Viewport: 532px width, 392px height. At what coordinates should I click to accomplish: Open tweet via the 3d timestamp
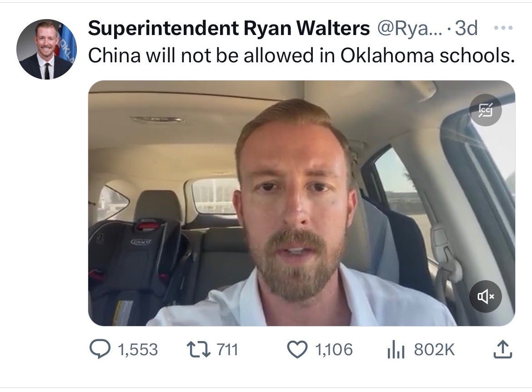[x=466, y=28]
